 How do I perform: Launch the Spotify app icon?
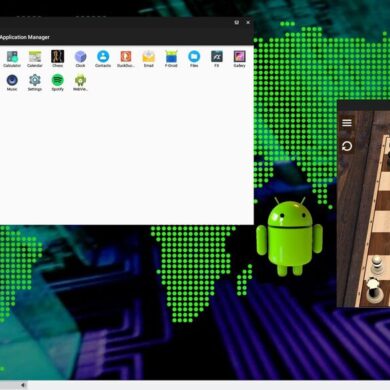(57, 80)
